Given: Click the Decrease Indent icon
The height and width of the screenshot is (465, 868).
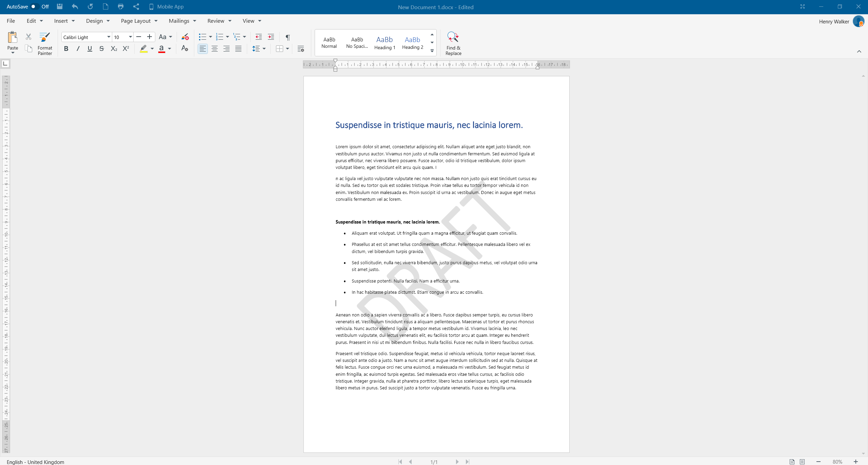Looking at the screenshot, I should 259,37.
